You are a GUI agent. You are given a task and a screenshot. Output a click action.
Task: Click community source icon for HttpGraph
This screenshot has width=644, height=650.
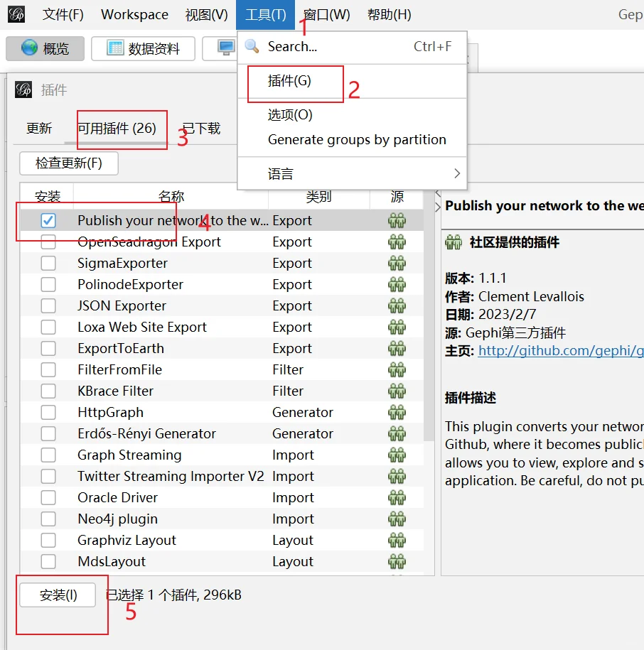tap(397, 413)
